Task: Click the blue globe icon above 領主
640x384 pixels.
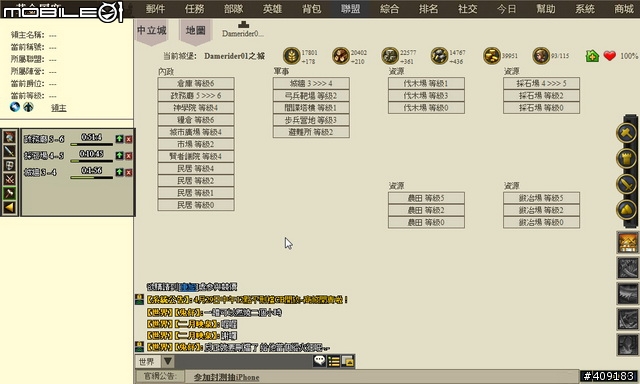Action: click(x=15, y=107)
